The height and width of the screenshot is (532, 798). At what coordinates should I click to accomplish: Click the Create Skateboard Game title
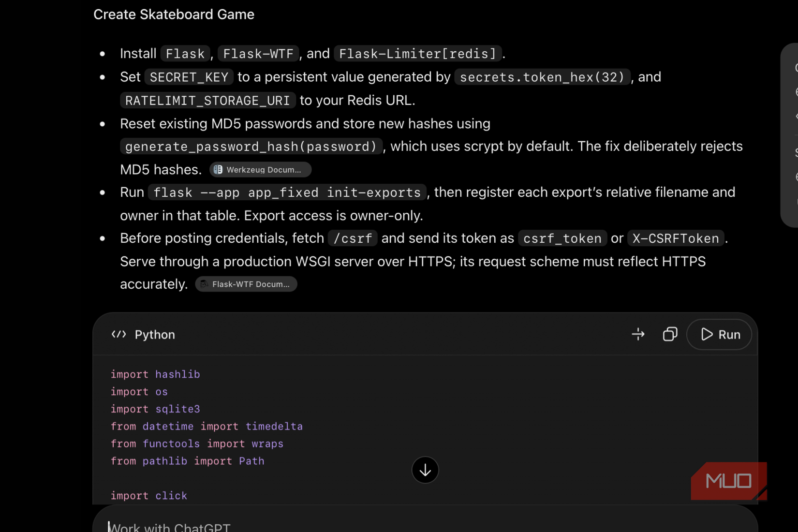point(174,15)
